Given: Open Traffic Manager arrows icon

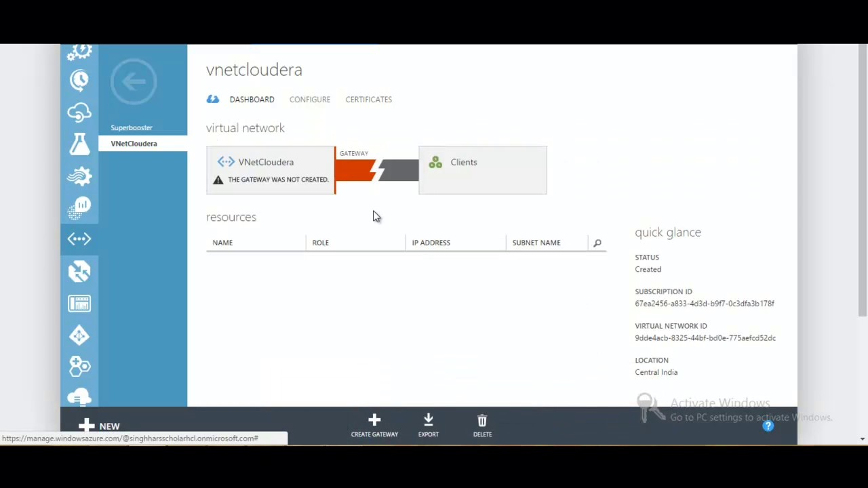Looking at the screenshot, I should coord(79,271).
